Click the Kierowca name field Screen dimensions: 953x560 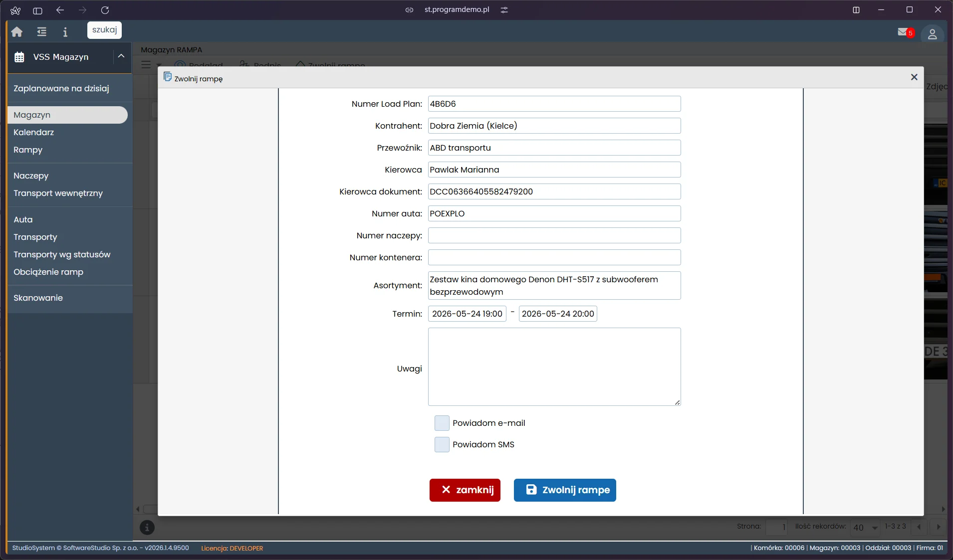pyautogui.click(x=554, y=170)
